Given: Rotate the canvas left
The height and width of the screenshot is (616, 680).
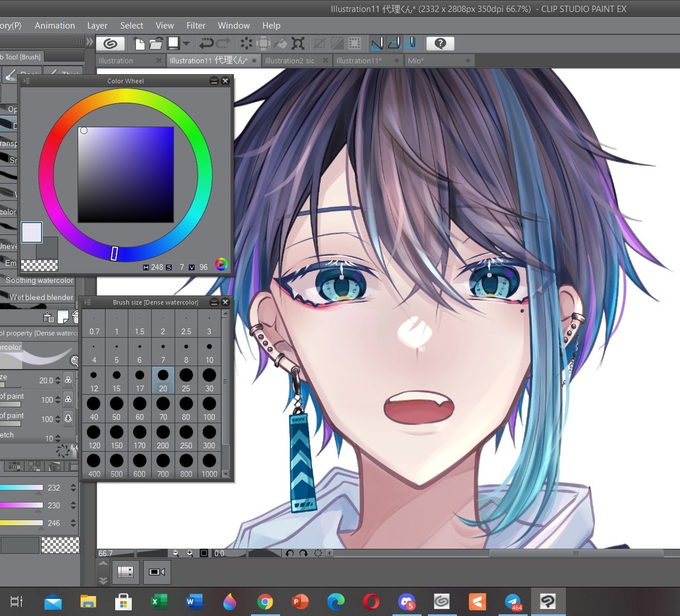Looking at the screenshot, I should 290,553.
